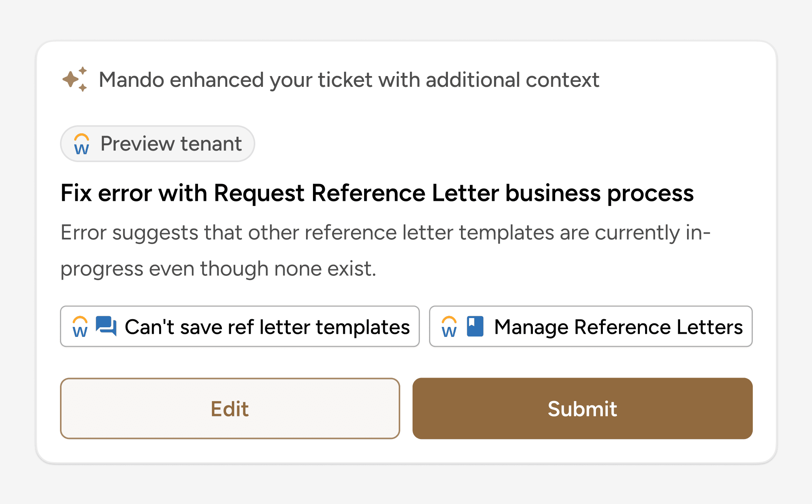Click the blue chat bubbles conversation icon
This screenshot has height=504, width=812.
tap(106, 326)
